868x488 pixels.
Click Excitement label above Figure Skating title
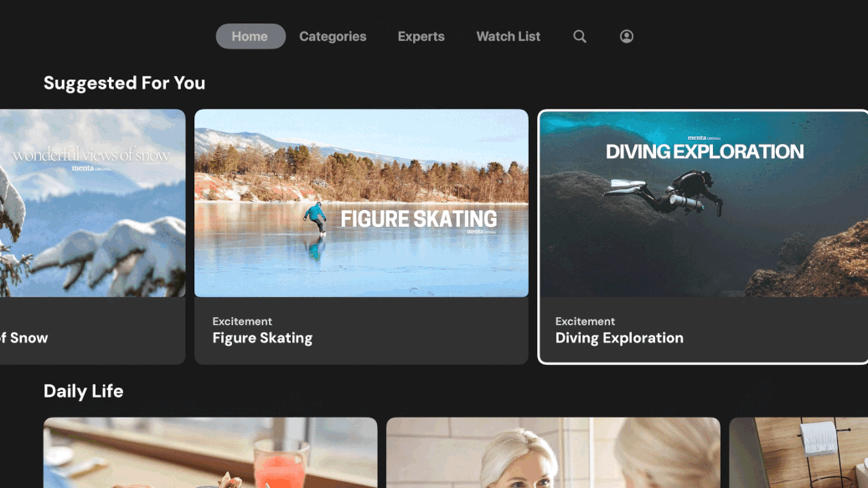click(x=242, y=321)
